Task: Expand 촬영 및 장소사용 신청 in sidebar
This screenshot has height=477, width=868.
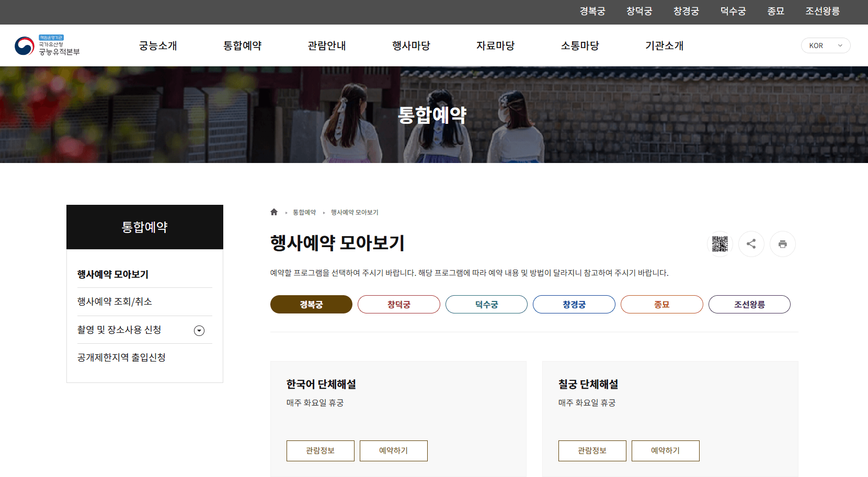Action: click(x=199, y=330)
